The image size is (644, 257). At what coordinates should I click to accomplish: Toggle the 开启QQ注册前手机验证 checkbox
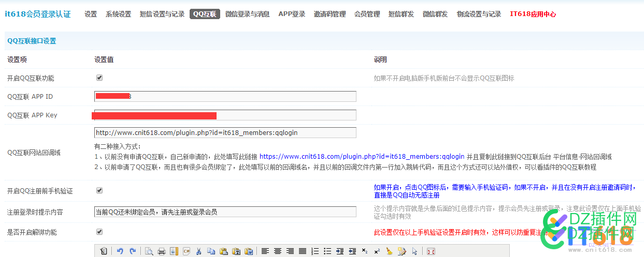point(99,190)
